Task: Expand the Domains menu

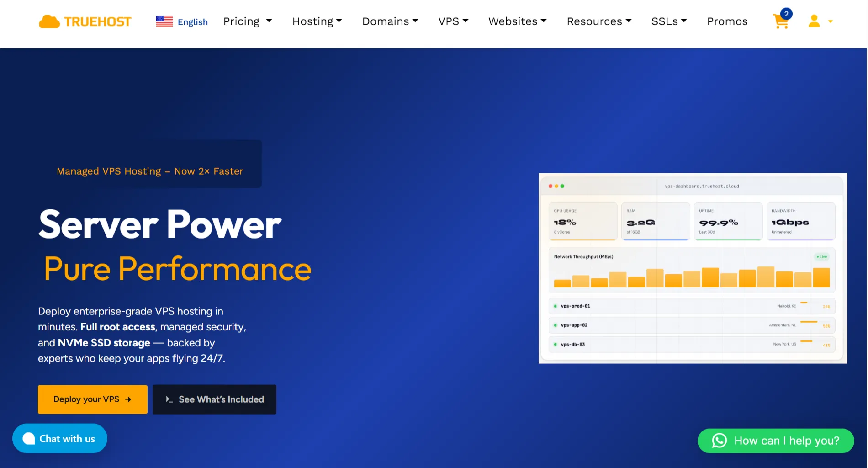Action: (x=390, y=21)
